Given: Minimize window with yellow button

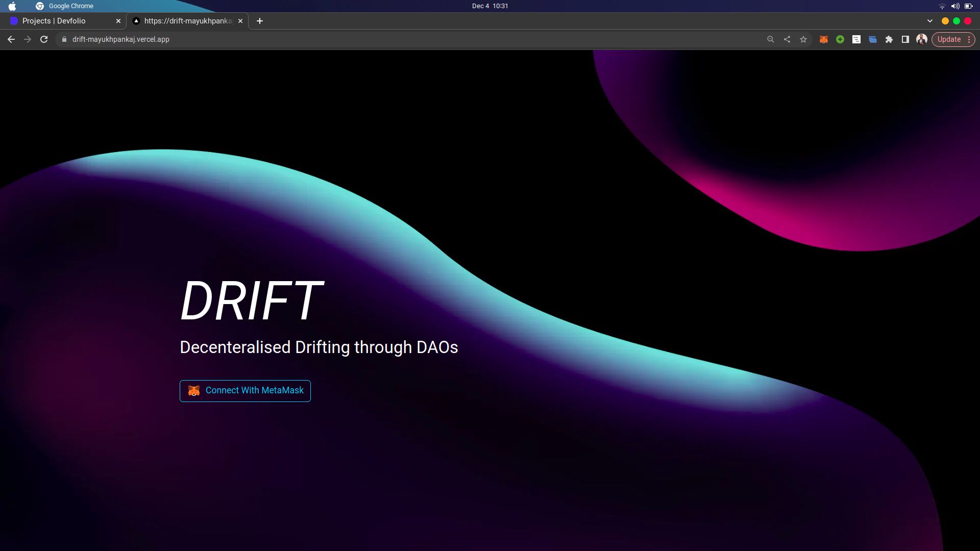Looking at the screenshot, I should tap(945, 21).
